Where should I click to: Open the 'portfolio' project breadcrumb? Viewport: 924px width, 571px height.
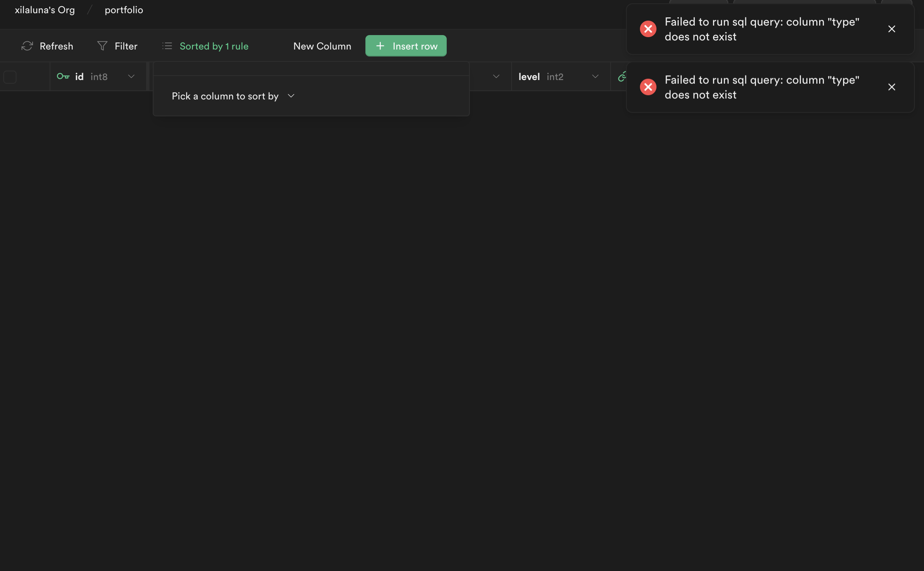pos(124,10)
